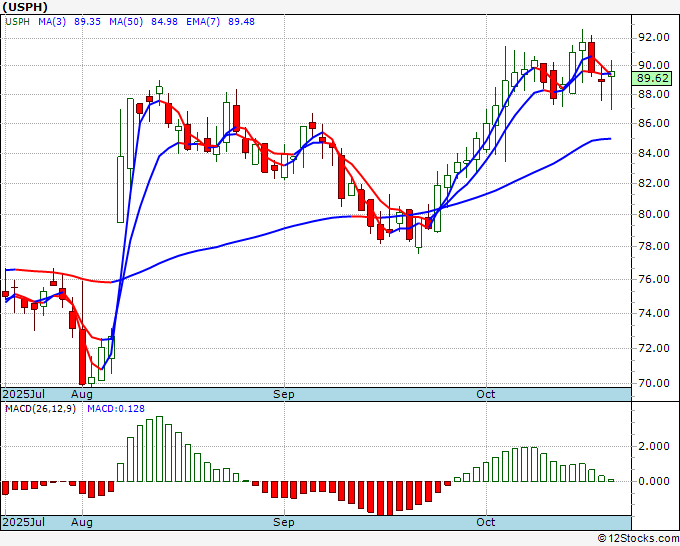Click the MA(3) value 89.35
The height and width of the screenshot is (546, 680).
[x=87, y=22]
